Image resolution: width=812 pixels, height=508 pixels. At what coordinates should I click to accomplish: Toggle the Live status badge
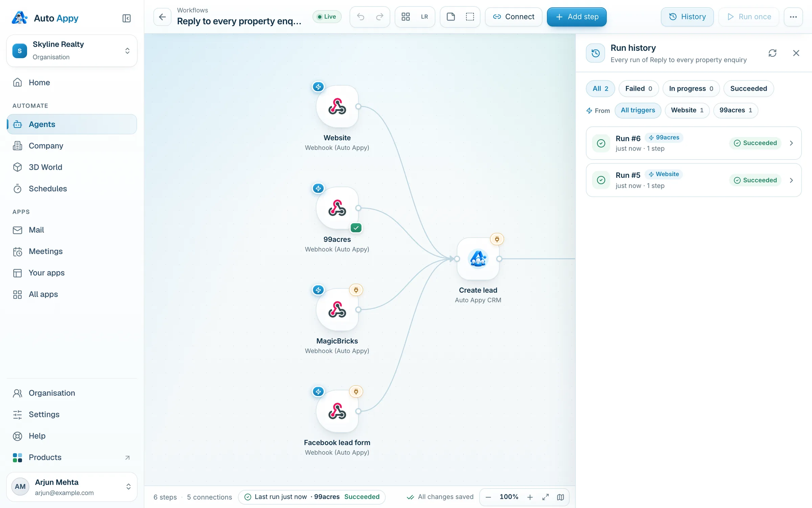tap(327, 17)
